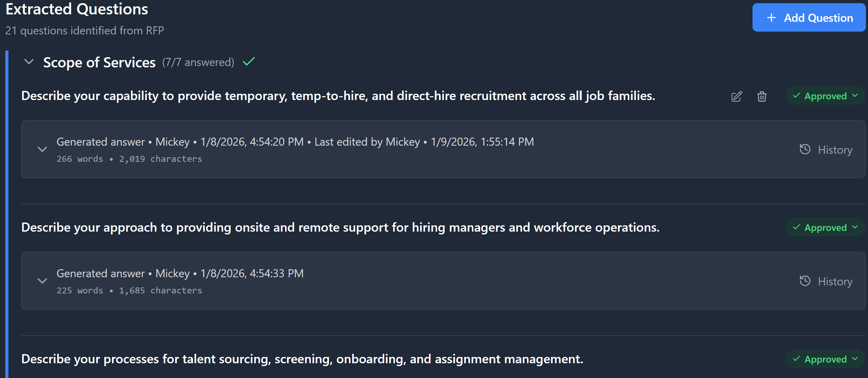868x378 pixels.
Task: Click the Extracted Questions heading
Action: point(76,9)
